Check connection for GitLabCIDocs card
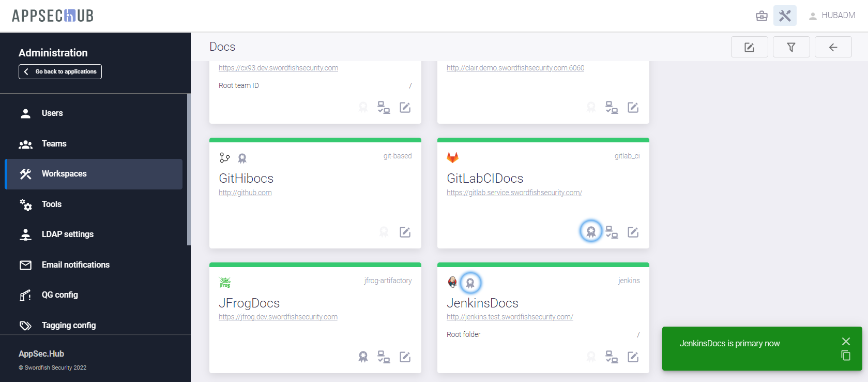The width and height of the screenshot is (868, 382). point(612,232)
